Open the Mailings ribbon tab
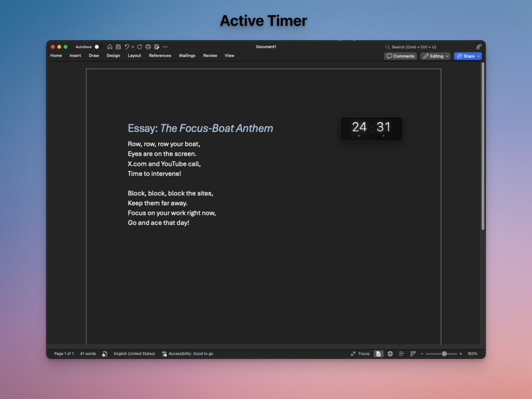Viewport: 532px width, 399px height. [x=187, y=56]
